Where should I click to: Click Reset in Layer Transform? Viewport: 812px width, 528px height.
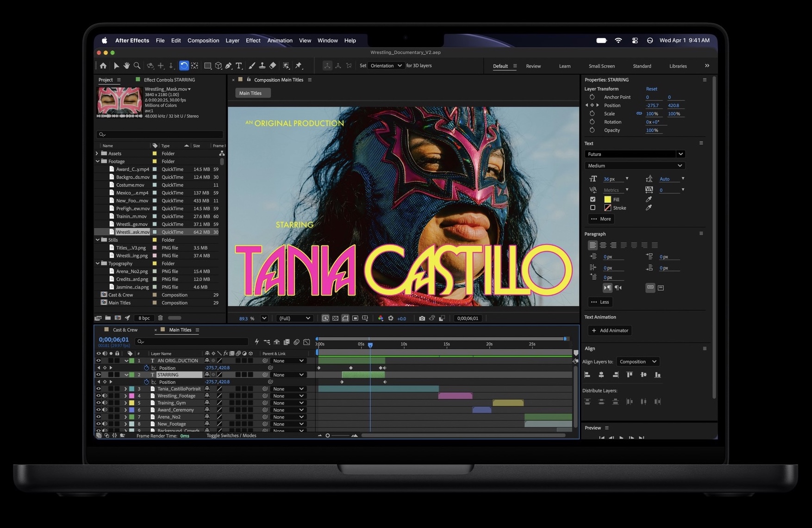point(651,89)
